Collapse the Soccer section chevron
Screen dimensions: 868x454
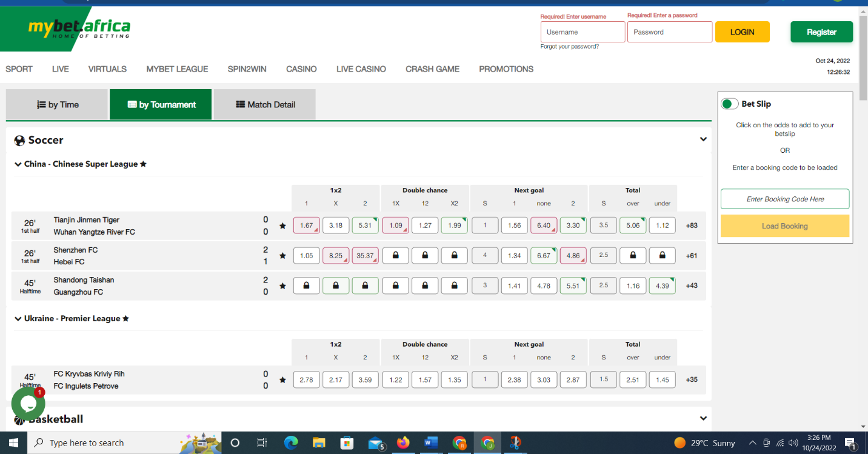coord(703,139)
